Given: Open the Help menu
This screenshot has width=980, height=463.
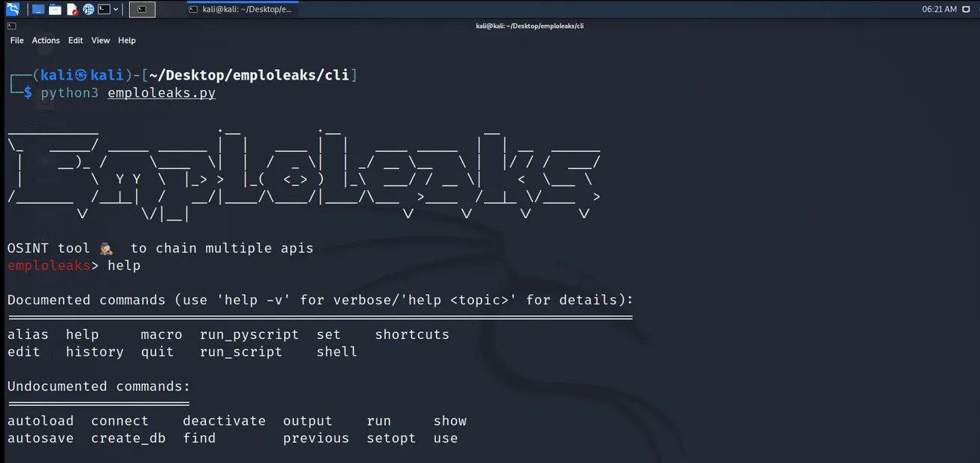Looking at the screenshot, I should 126,40.
